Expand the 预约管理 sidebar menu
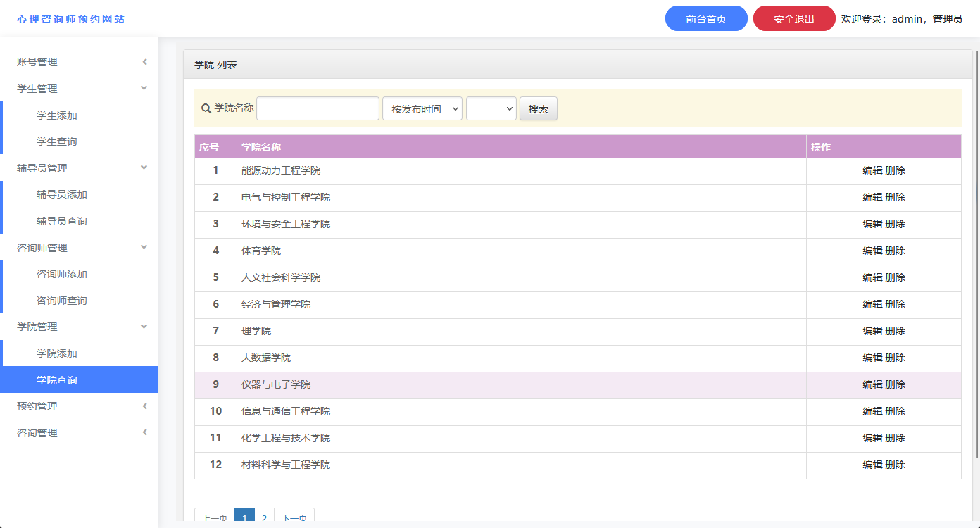 tap(79, 406)
